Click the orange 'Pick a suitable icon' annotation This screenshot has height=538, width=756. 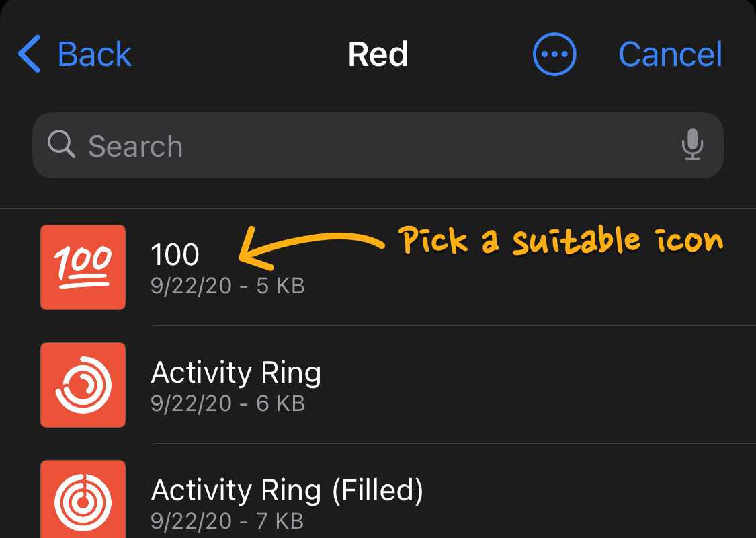(560, 240)
